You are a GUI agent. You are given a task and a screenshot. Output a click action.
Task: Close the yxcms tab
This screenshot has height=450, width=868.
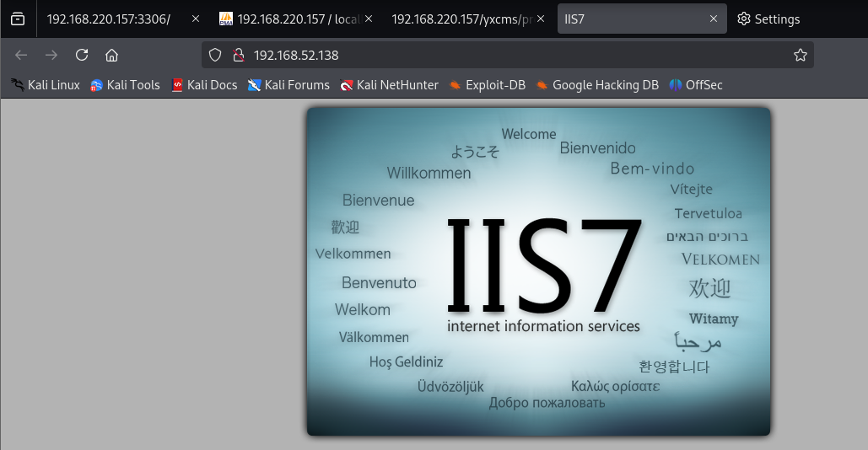541,19
